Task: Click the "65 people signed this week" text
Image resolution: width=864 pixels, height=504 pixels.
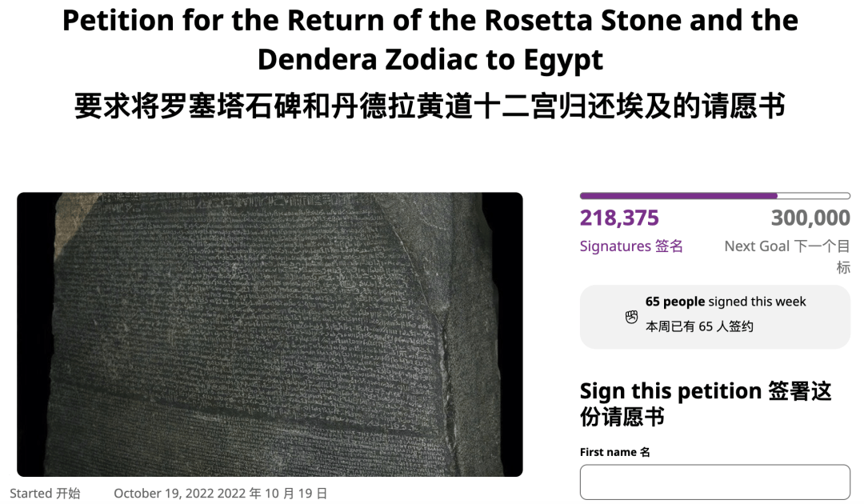Action: click(726, 302)
